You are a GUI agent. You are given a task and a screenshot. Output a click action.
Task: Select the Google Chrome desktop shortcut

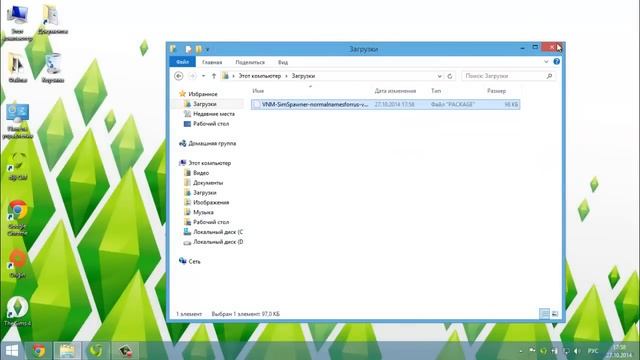pyautogui.click(x=18, y=218)
